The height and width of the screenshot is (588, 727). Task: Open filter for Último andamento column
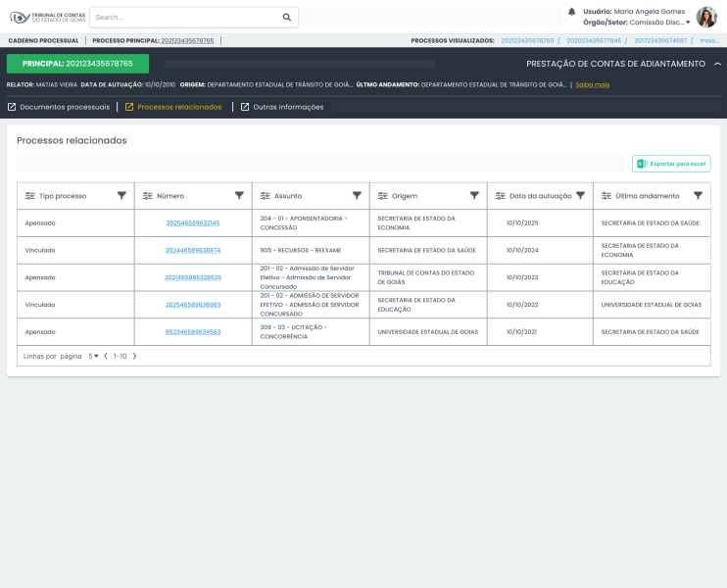pyautogui.click(x=698, y=196)
